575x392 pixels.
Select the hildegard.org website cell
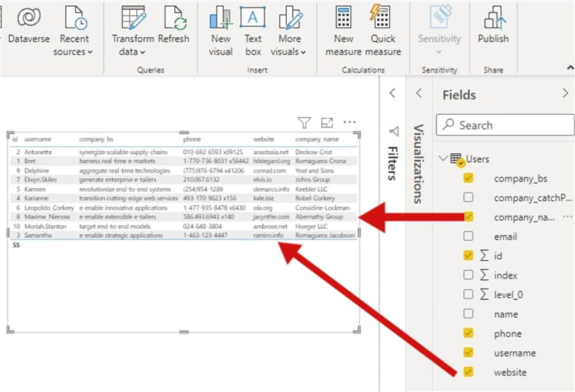[271, 161]
